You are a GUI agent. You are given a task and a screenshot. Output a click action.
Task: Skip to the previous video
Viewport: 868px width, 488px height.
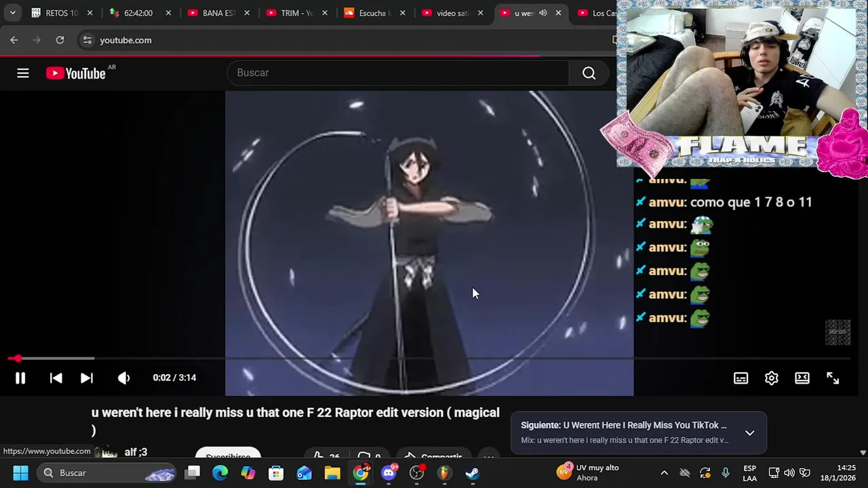[x=56, y=378]
